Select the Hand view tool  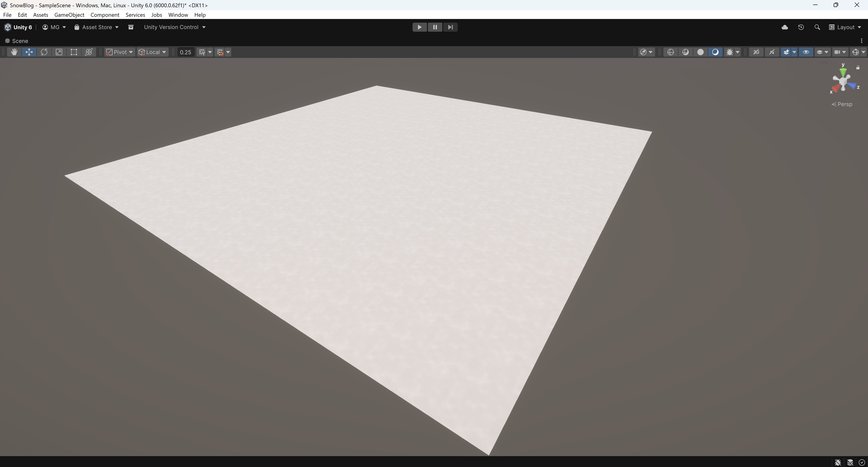tap(14, 52)
